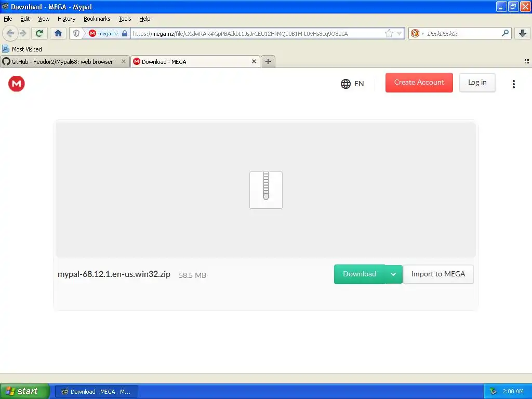
Task: Open the History menu
Action: 66,19
